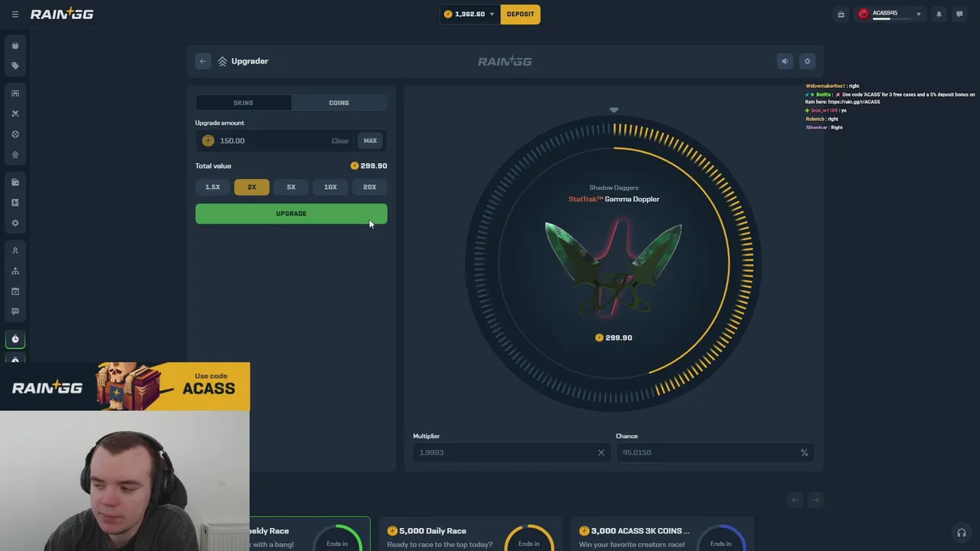The width and height of the screenshot is (980, 551).
Task: Open the price tag sidebar icon
Action: pos(15,66)
